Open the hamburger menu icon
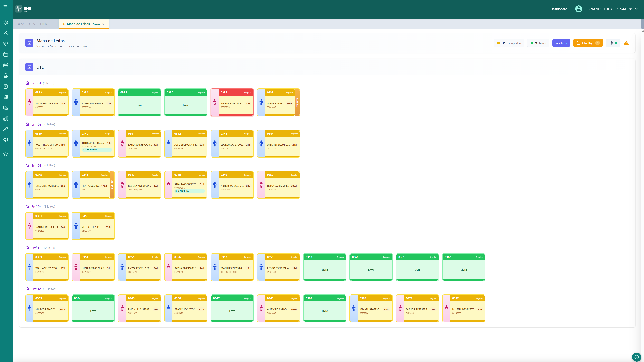The width and height of the screenshot is (644, 362). [5, 7]
